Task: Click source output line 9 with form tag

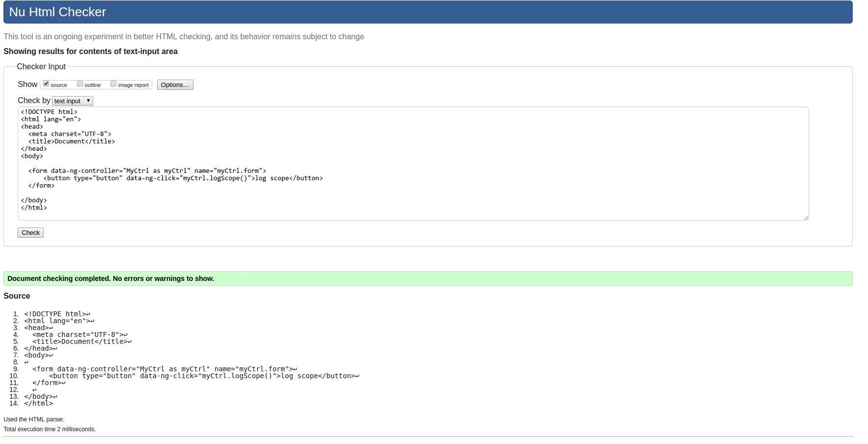Action: pyautogui.click(x=165, y=369)
